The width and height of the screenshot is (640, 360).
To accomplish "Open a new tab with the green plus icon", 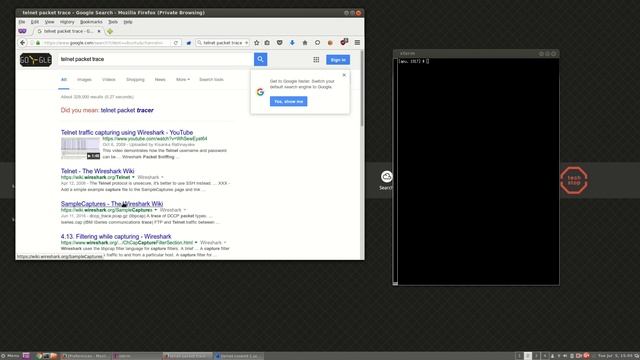I will click(110, 31).
